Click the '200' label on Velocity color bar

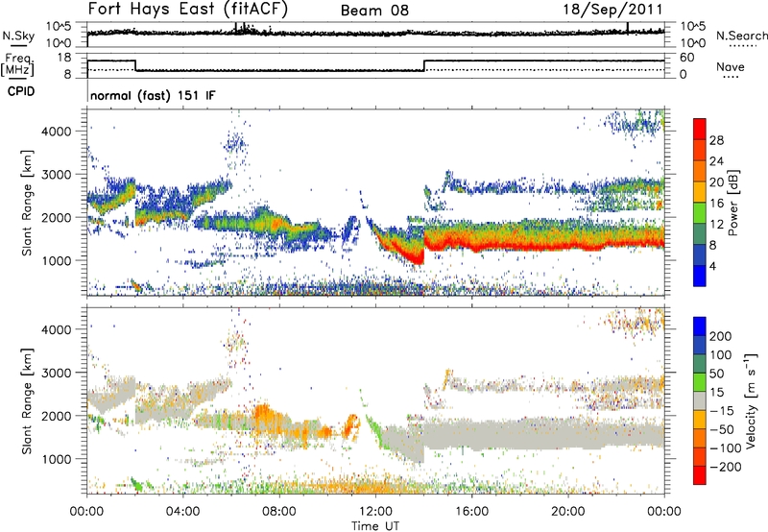pos(721,336)
